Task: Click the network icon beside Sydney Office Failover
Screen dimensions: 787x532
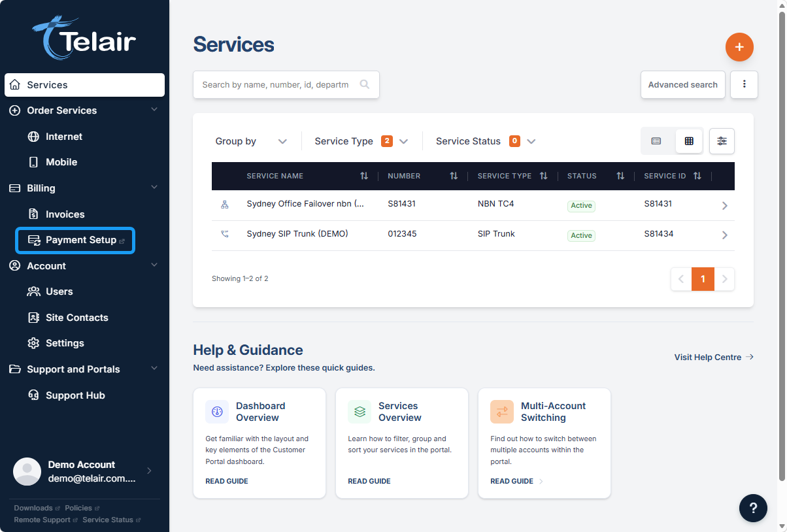Action: [x=225, y=205]
